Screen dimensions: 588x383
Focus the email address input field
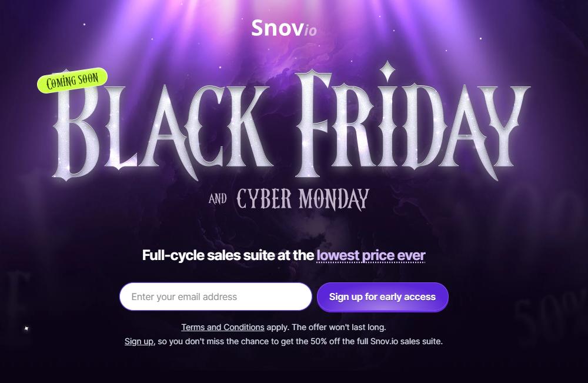click(x=215, y=297)
